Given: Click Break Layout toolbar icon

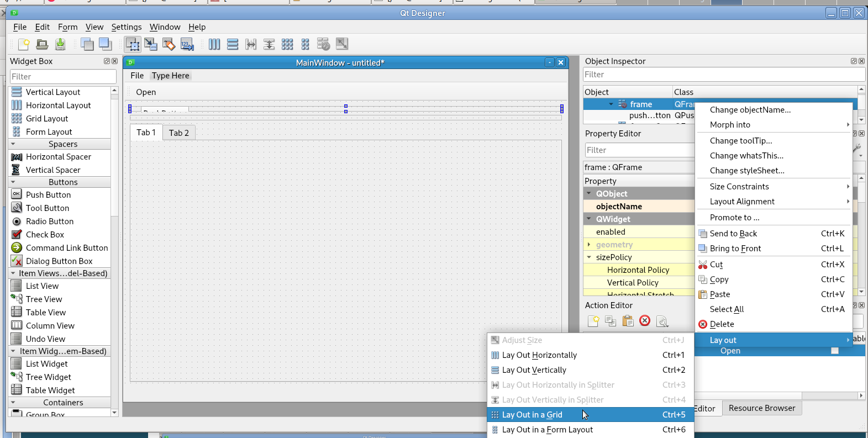Looking at the screenshot, I should tap(323, 44).
